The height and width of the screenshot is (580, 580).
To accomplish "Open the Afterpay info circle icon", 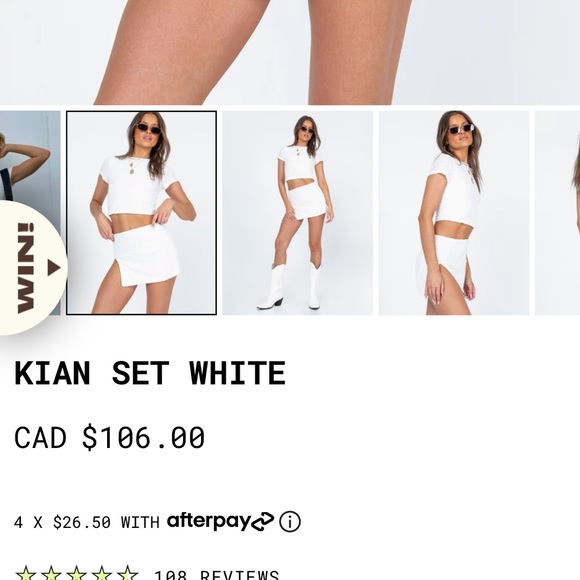I will tap(290, 522).
